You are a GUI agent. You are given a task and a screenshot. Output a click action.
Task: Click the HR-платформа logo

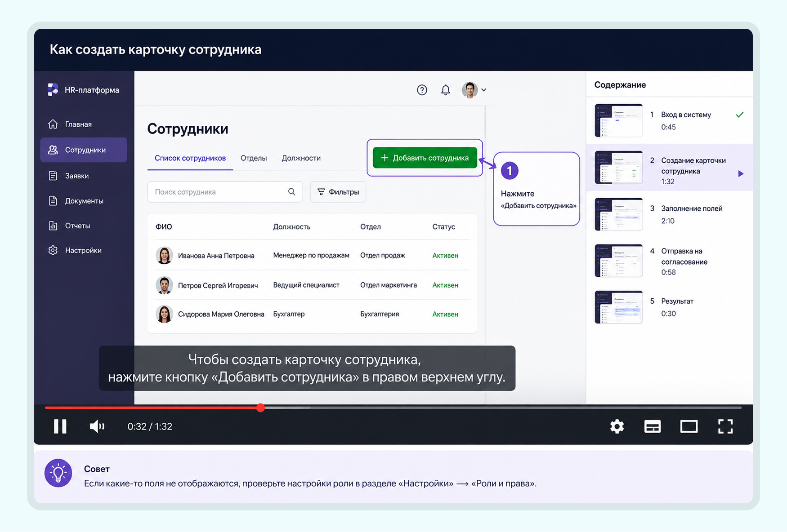click(53, 89)
